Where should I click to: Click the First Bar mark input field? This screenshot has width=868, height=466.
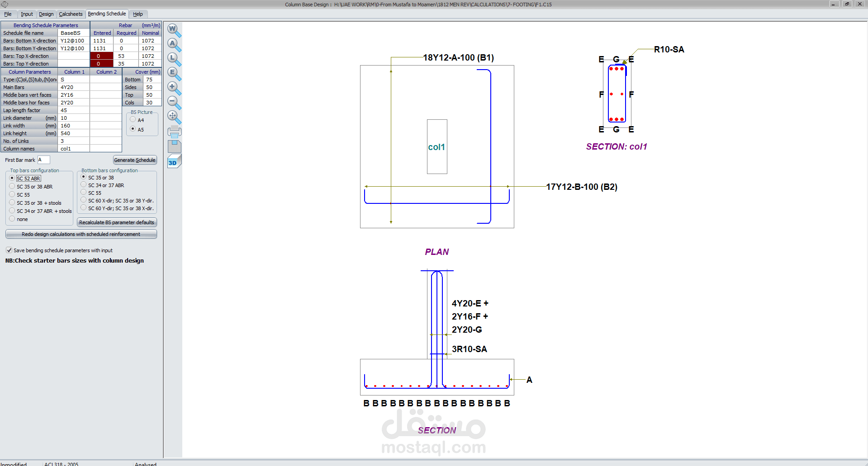click(44, 160)
